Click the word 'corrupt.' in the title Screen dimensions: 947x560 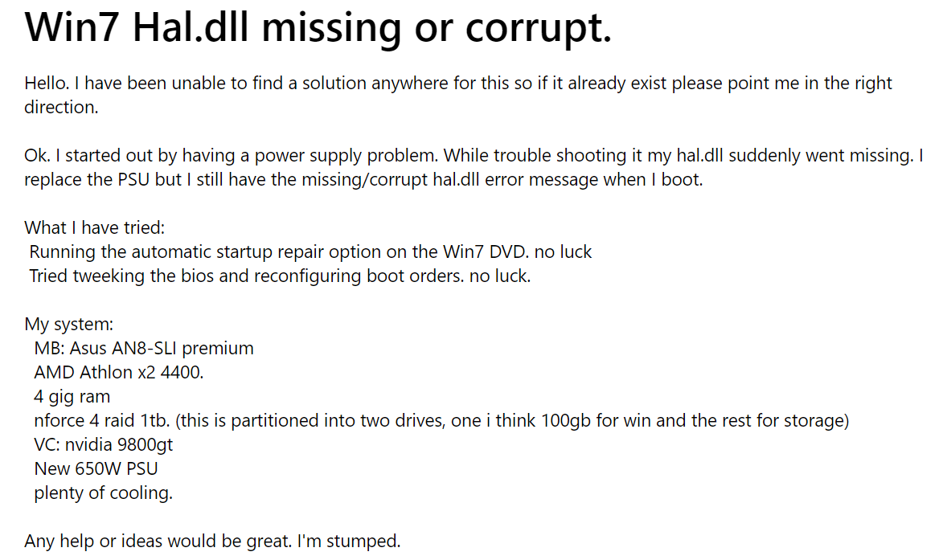point(538,29)
